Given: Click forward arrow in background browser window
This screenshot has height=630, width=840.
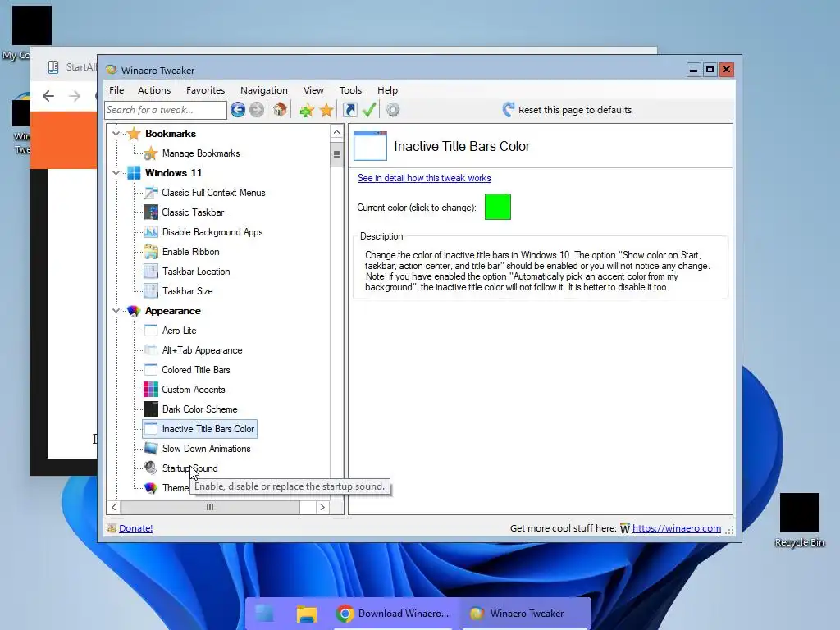Looking at the screenshot, I should tap(75, 96).
